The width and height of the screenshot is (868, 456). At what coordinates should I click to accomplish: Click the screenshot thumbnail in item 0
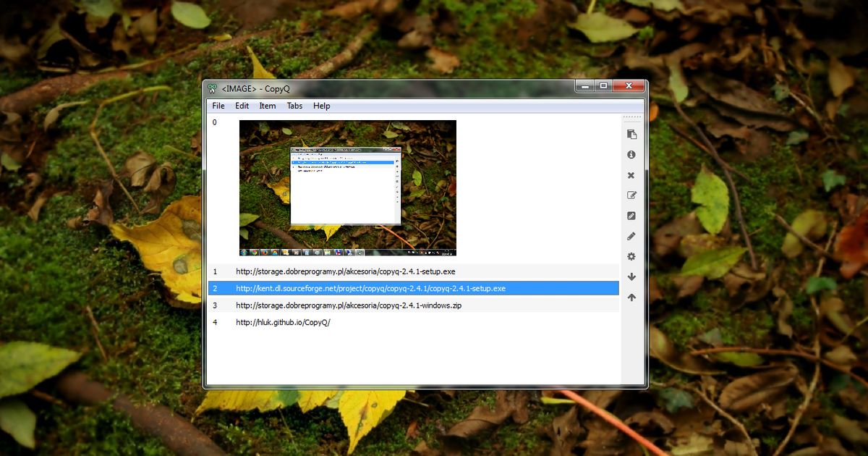(346, 187)
